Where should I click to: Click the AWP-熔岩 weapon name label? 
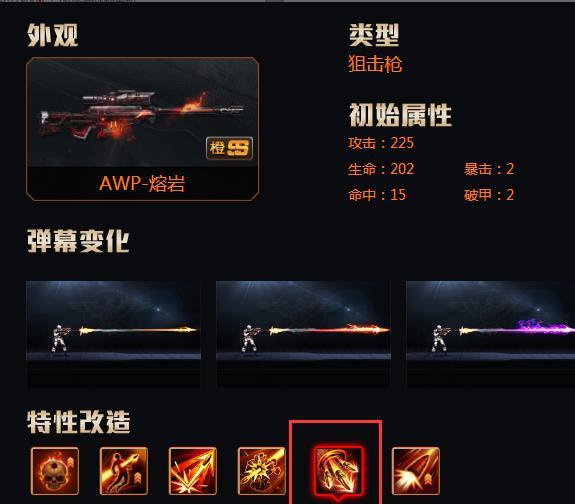[x=142, y=183]
